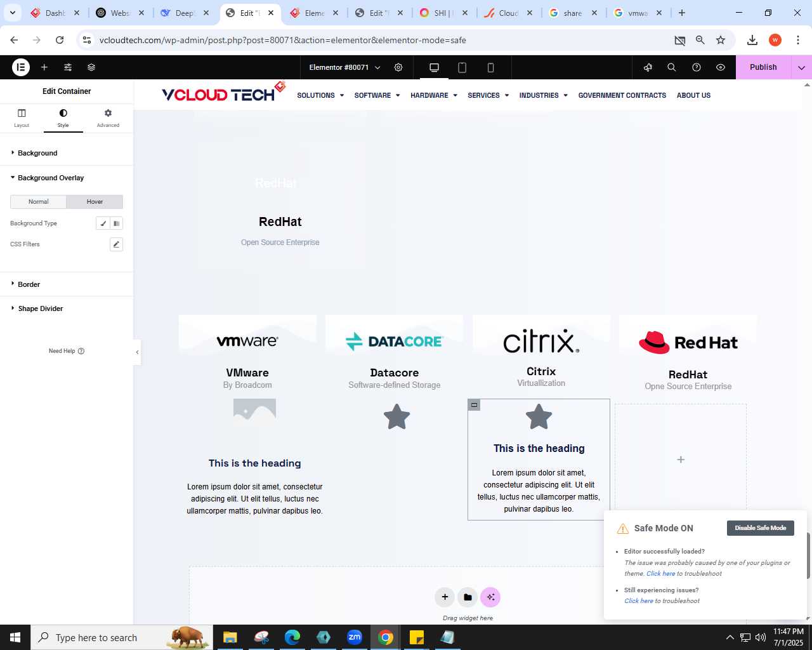
Task: Open AI sparkle button
Action: tap(490, 597)
